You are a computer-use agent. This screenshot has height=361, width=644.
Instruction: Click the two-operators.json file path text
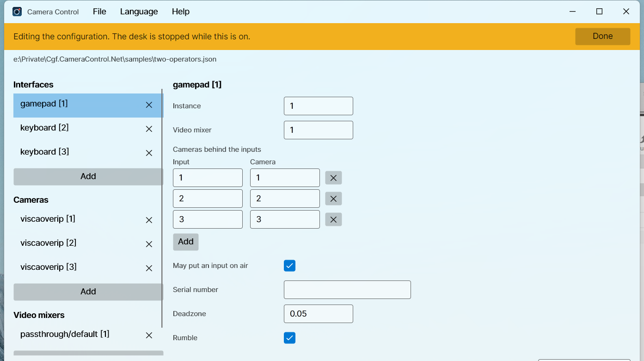pos(115,59)
